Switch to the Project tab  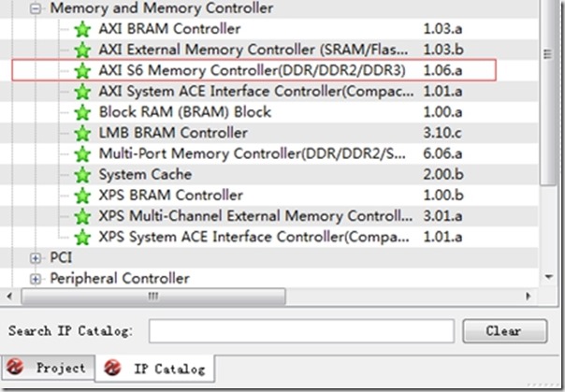(x=48, y=368)
